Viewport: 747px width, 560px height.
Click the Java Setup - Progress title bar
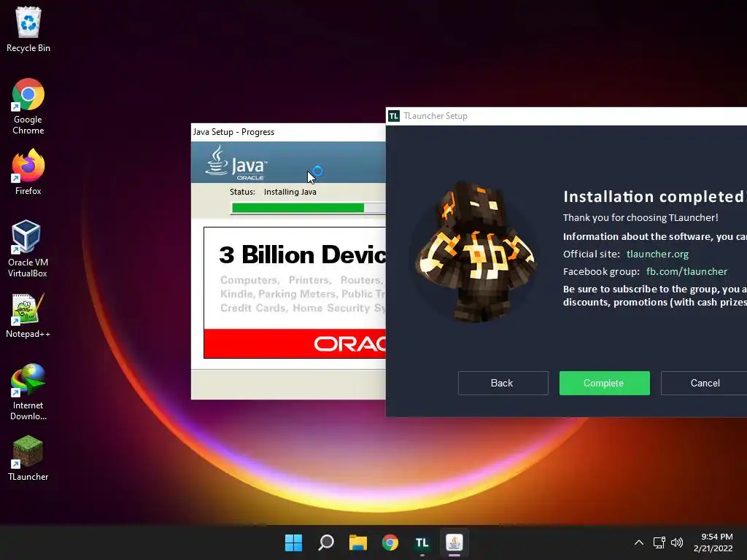288,132
